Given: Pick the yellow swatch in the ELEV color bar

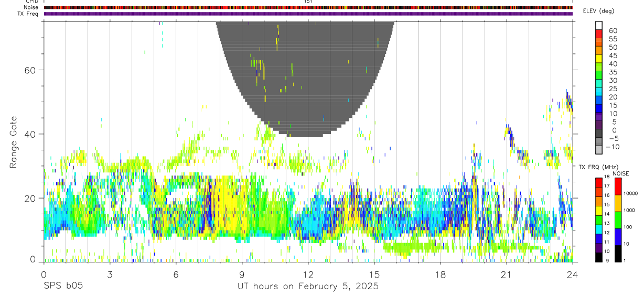Looking at the screenshot, I should pyautogui.click(x=599, y=59).
